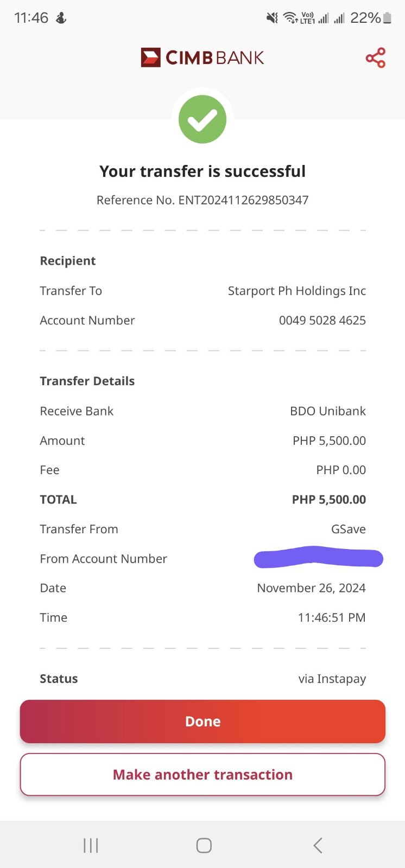
Task: Tap the battery status icon
Action: point(387,18)
